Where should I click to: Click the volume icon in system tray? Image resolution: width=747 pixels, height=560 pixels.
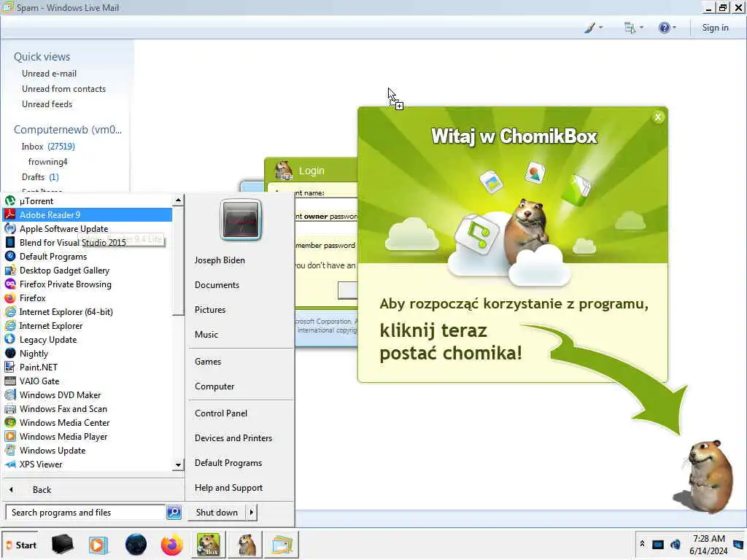coord(675,545)
